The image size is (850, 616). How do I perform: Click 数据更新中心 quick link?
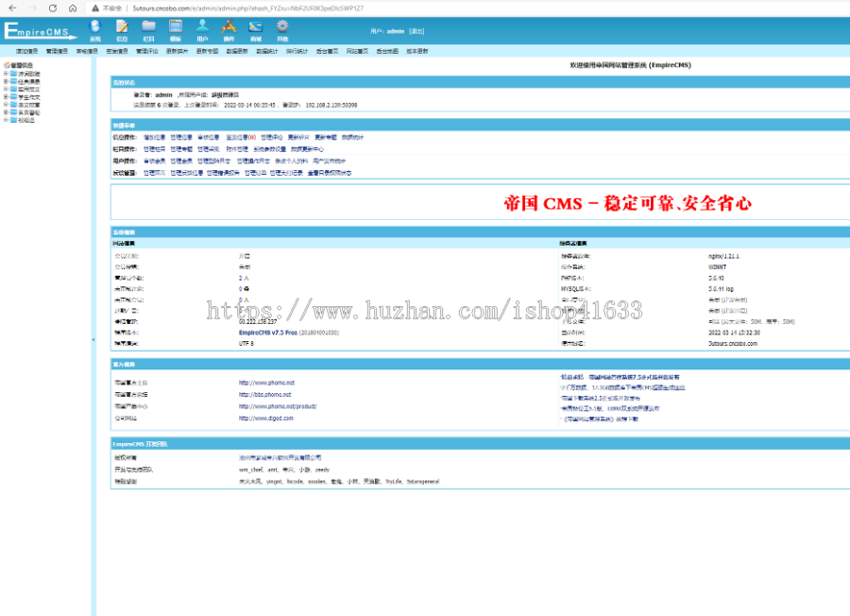click(307, 149)
